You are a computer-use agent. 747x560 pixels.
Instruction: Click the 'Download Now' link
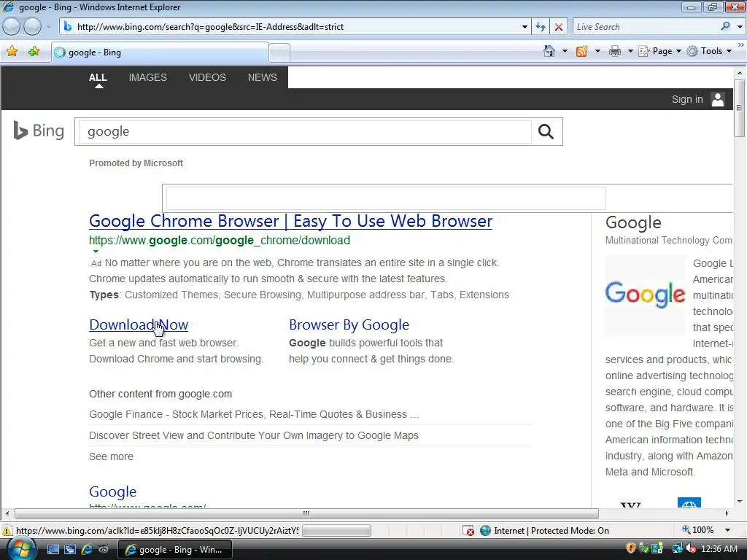click(139, 324)
